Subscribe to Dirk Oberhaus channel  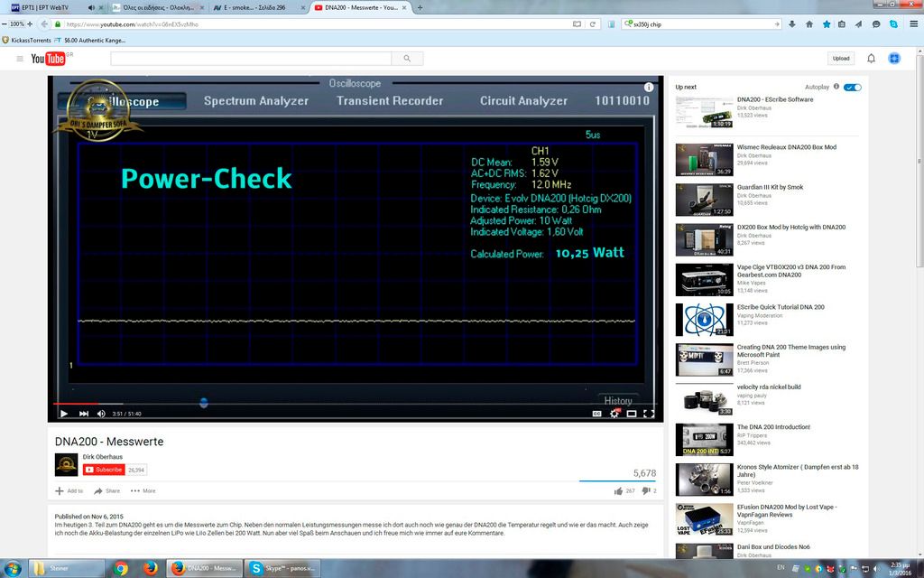[x=104, y=470]
